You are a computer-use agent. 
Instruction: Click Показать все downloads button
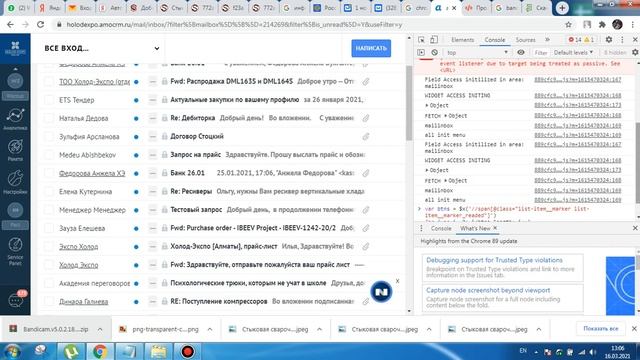coord(600,329)
